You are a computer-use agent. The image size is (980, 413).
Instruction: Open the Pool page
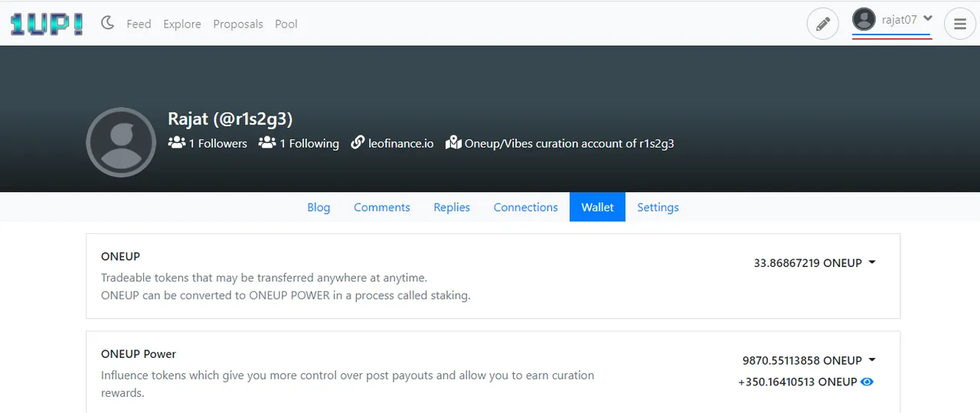point(286,24)
